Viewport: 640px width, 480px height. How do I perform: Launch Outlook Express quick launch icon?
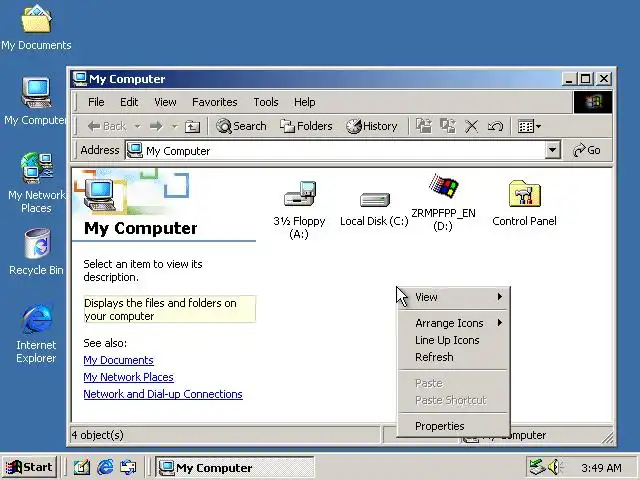coord(128,467)
